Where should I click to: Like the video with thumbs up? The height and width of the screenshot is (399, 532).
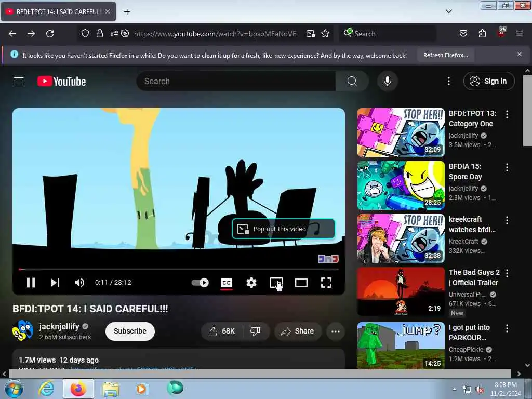point(221,331)
